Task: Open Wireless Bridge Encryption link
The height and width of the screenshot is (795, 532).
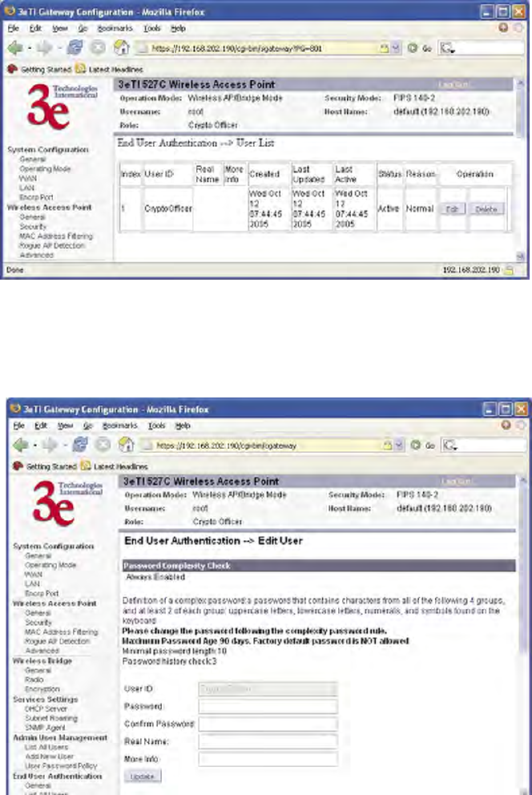Action: point(42,689)
